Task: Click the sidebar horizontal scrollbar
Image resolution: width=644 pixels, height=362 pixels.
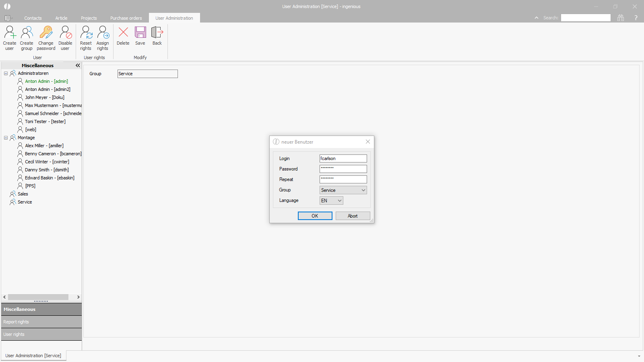Action: [x=38, y=297]
